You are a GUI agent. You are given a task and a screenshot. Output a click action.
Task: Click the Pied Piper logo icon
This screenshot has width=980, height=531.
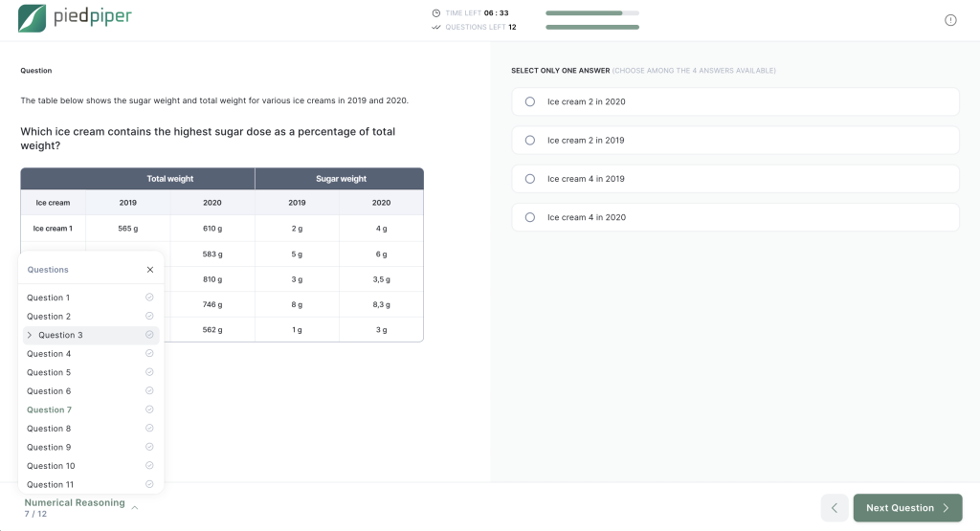(32, 18)
